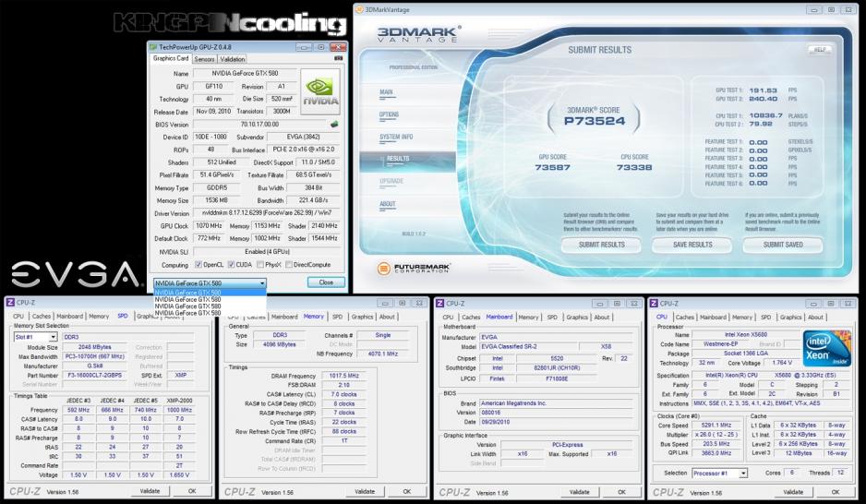Image resolution: width=866 pixels, height=504 pixels.
Task: Click the Futuremark Corporation logo
Action: click(x=414, y=269)
